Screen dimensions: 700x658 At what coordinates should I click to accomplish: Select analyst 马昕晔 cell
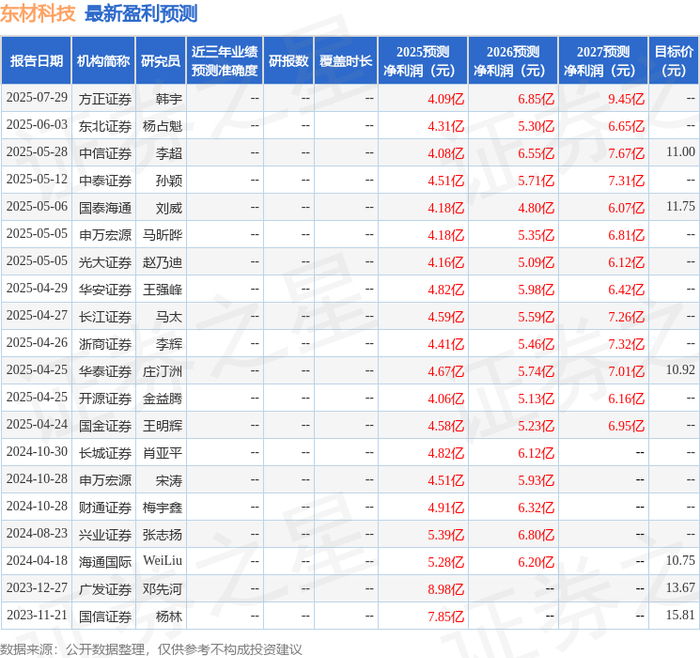point(162,235)
